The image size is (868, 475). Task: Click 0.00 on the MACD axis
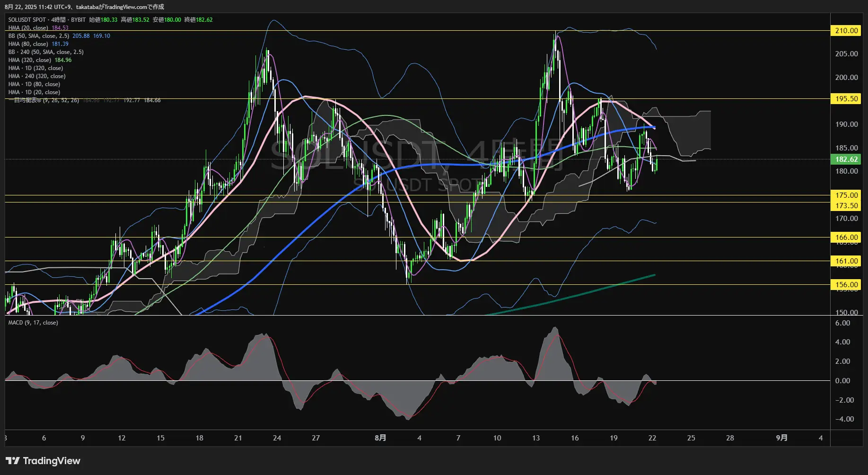(x=842, y=381)
